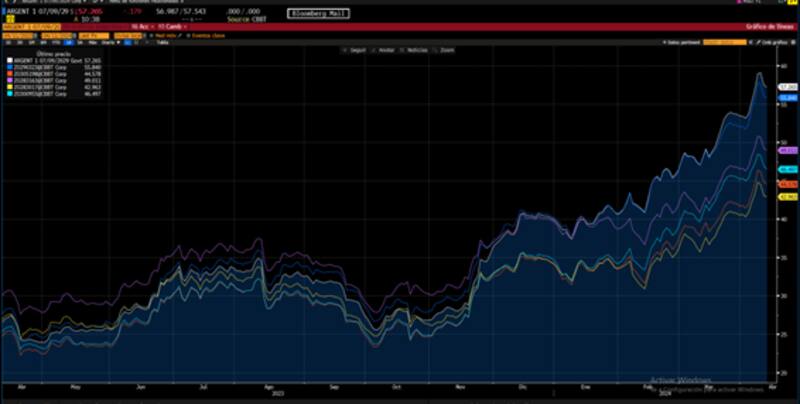The image size is (800, 404).
Task: Click the white ARGENT 1 07/09/29 legend swatch
Action: pos(8,60)
